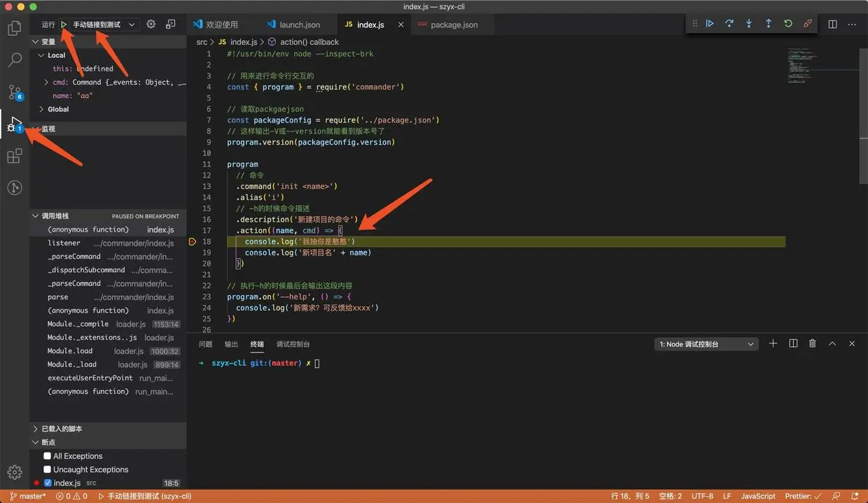Open editor more actions menu

(x=852, y=24)
